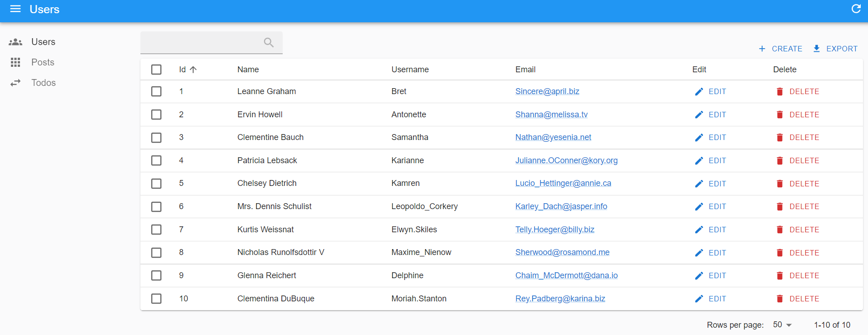The height and width of the screenshot is (335, 868).
Task: Sort the table by the Id column
Action: click(188, 70)
